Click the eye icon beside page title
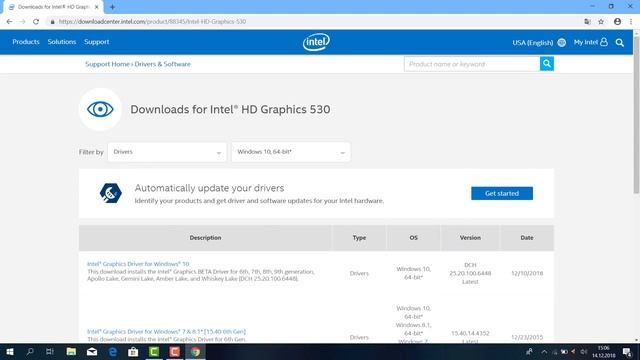The width and height of the screenshot is (640, 360). pos(100,109)
